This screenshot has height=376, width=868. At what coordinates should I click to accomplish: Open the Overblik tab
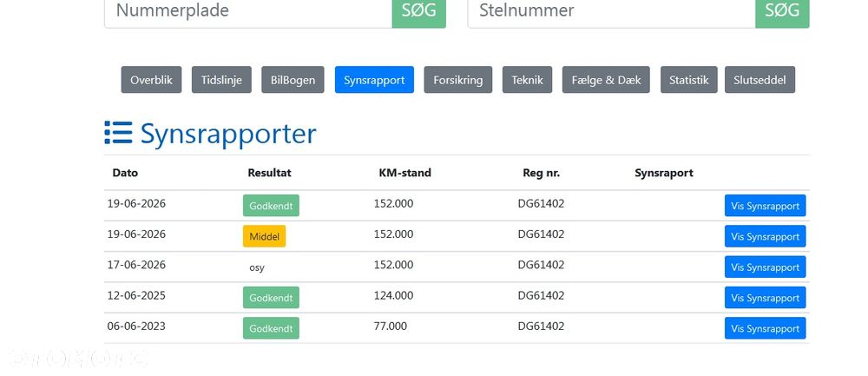coord(151,80)
